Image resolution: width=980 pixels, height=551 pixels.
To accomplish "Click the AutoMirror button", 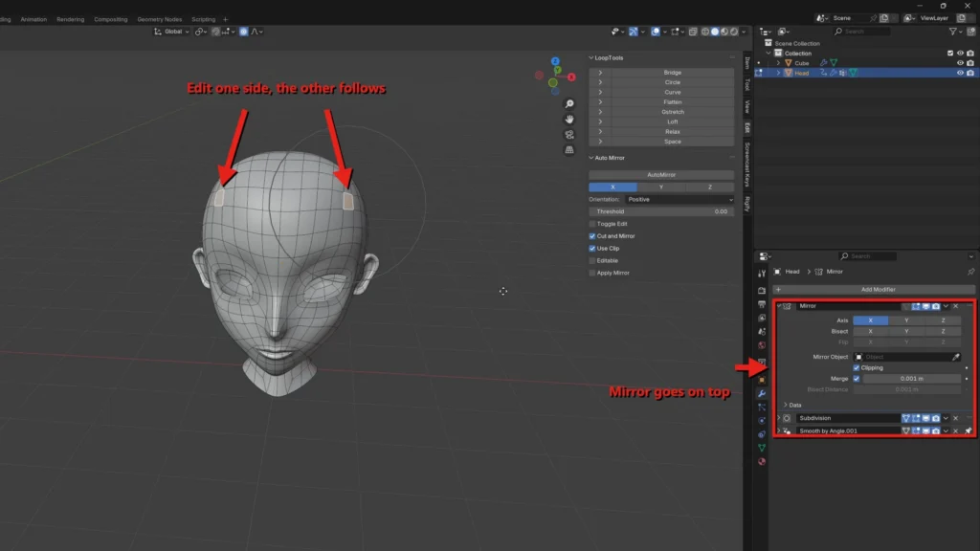I will [x=661, y=175].
